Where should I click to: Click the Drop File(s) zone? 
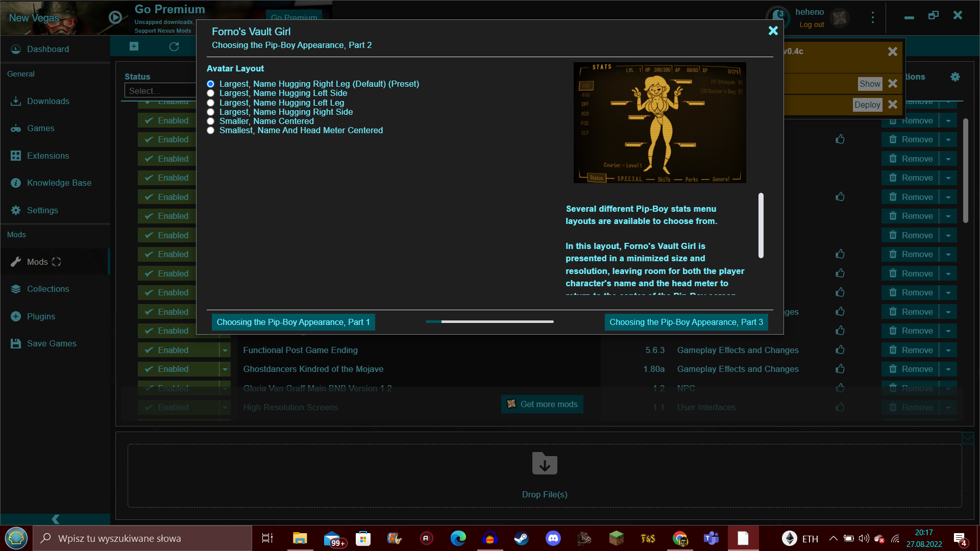545,475
